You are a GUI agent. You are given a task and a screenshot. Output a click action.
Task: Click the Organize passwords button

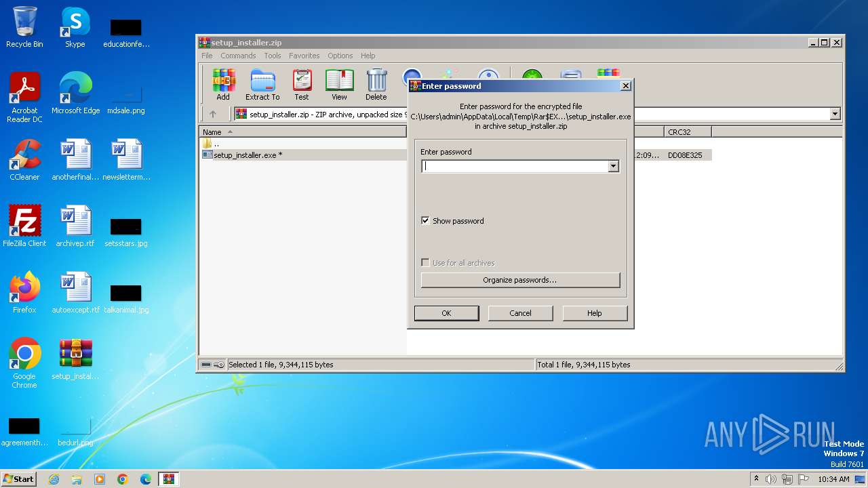[520, 280]
